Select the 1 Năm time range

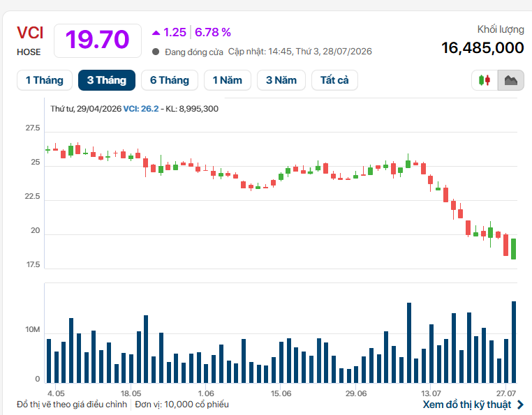point(228,80)
